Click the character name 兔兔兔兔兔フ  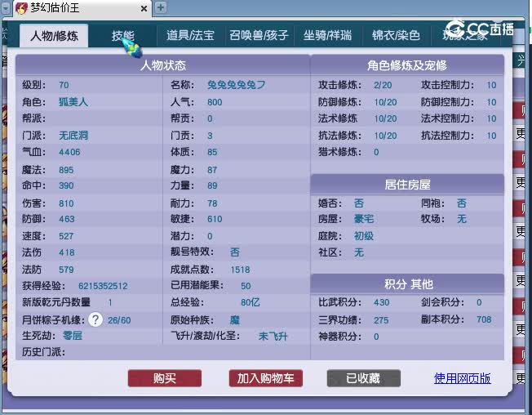[x=236, y=85]
